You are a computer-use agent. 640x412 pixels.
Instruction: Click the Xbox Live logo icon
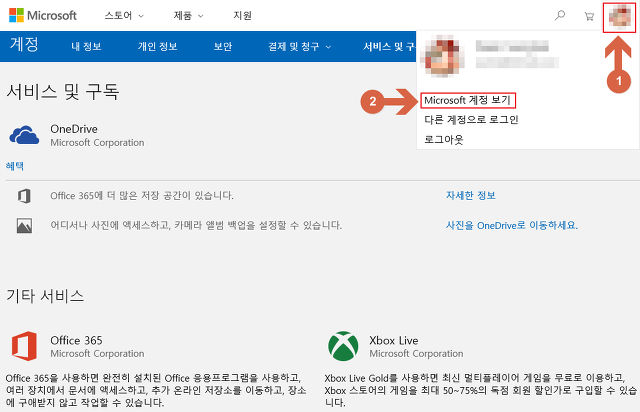(343, 346)
